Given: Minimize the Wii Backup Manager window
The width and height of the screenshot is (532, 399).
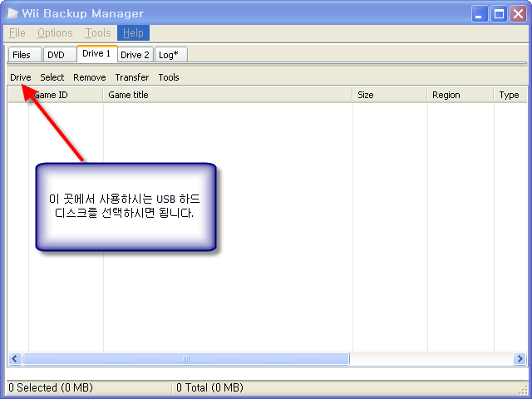Looking at the screenshot, I should click(480, 14).
